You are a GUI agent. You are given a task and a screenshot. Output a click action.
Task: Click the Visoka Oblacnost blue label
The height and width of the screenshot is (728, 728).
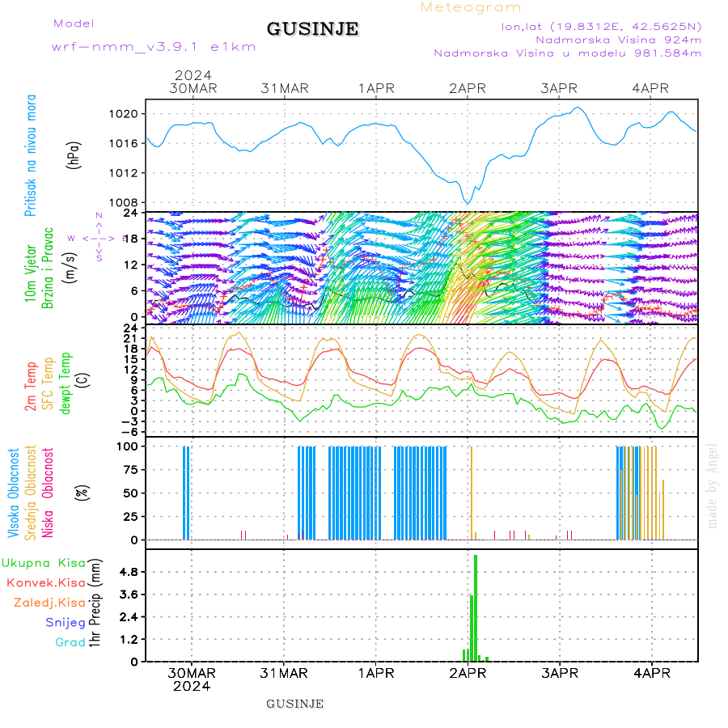coord(13,493)
